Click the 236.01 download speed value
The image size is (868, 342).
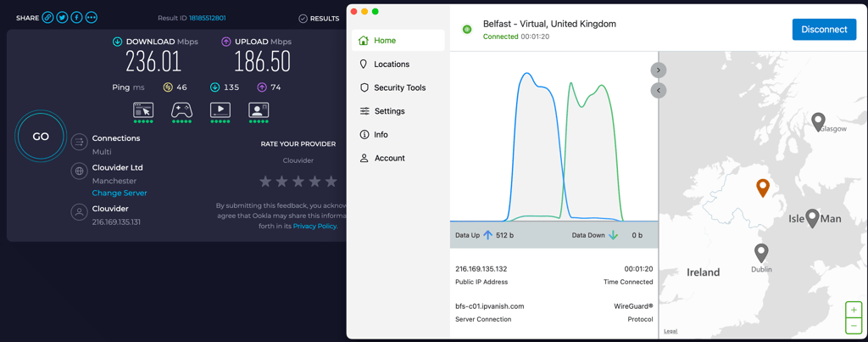pyautogui.click(x=153, y=62)
